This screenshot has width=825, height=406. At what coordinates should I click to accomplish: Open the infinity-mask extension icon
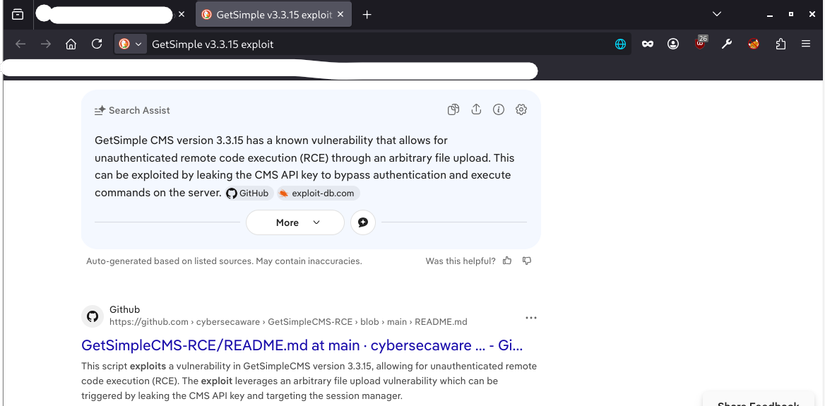(647, 44)
